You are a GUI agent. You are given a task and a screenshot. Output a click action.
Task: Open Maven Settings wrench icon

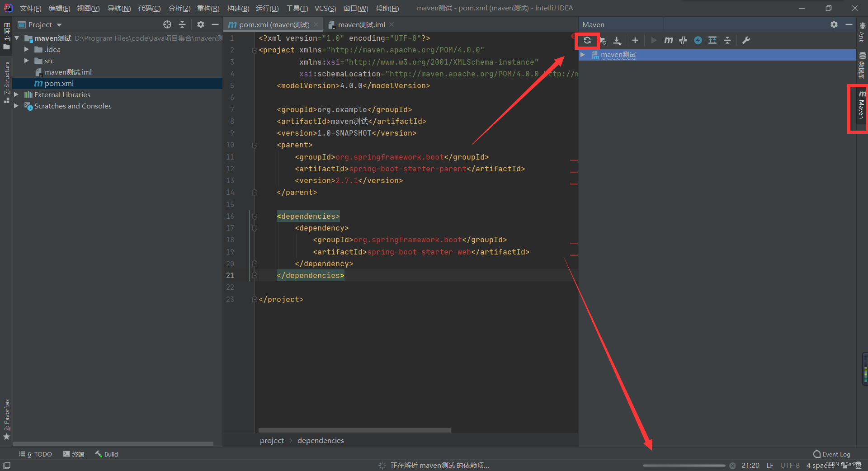(746, 41)
